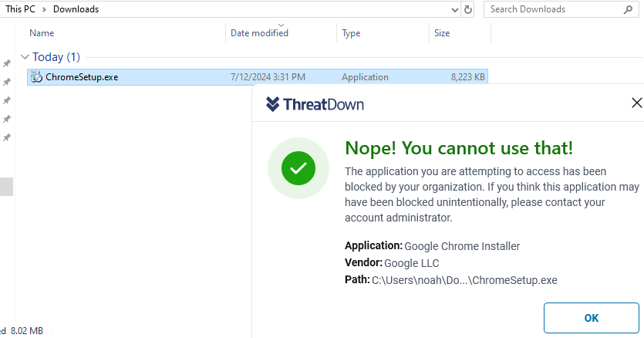The height and width of the screenshot is (338, 644).
Task: Select the ChromeSetup.exe file
Action: coord(257,77)
